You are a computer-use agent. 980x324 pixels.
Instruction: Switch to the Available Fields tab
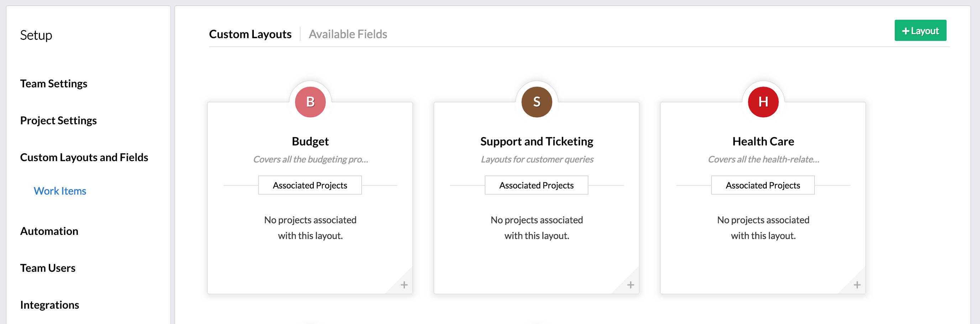tap(348, 34)
